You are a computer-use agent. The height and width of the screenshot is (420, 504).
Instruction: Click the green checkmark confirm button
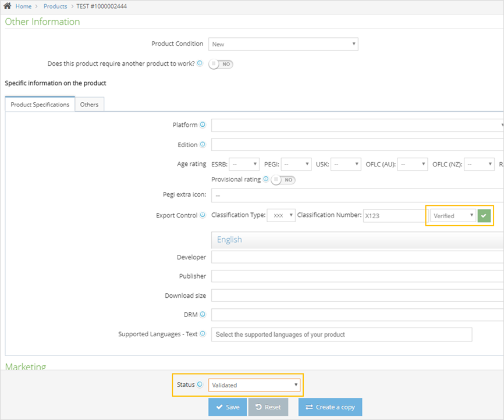[x=484, y=216]
